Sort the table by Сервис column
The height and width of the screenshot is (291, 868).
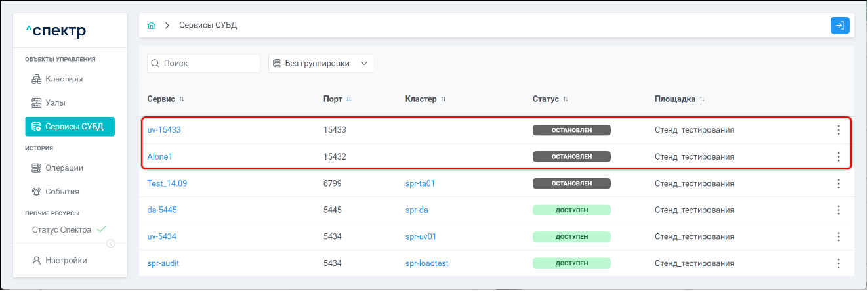click(182, 99)
